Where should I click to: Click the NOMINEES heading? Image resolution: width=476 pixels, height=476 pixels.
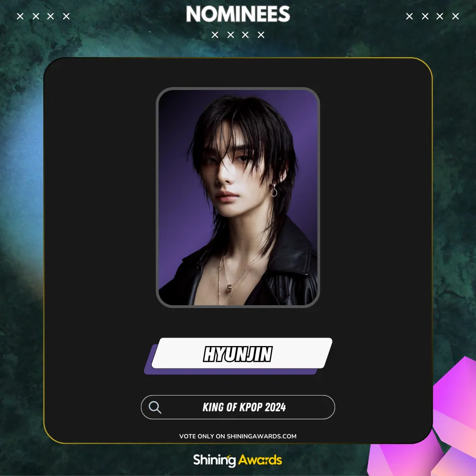tap(238, 14)
